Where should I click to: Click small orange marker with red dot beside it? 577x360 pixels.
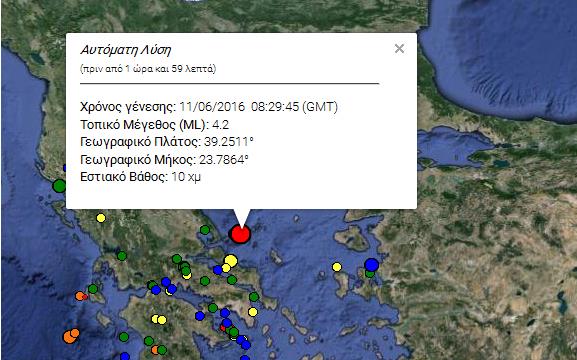(x=80, y=296)
